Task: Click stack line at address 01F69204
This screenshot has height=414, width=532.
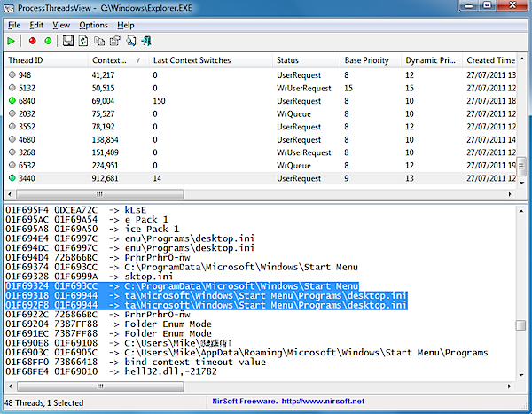Action: [x=108, y=324]
